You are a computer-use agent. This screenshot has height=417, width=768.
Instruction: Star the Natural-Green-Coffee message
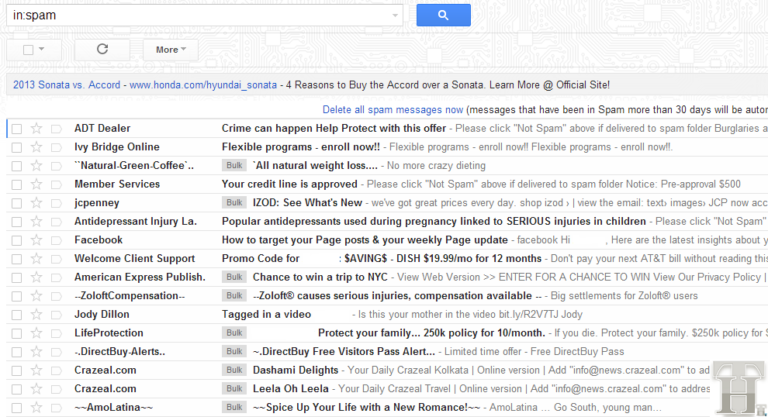coord(36,166)
